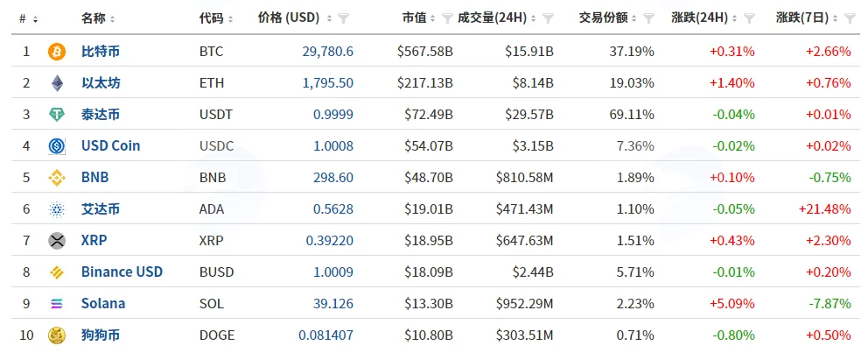Open the 成交量(24H) filter funnel
The width and height of the screenshot is (868, 360).
pos(548,18)
